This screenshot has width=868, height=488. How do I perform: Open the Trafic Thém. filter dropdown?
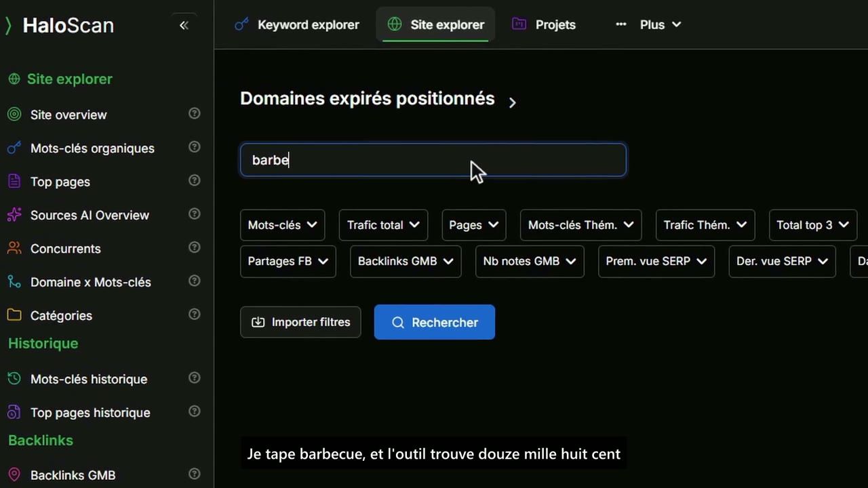705,225
